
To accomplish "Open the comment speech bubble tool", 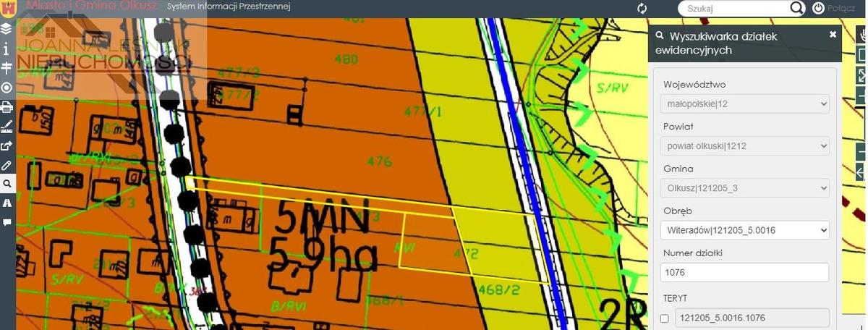I will click(x=7, y=222).
